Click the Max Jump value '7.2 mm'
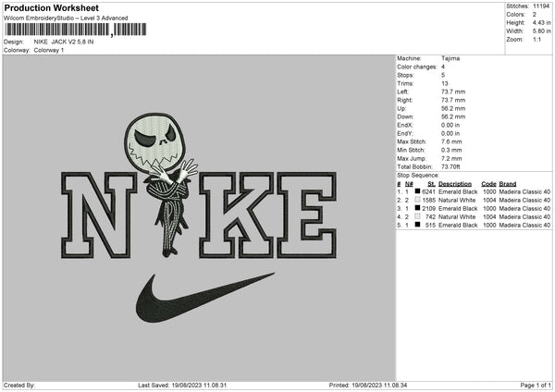Viewport: 555px width, 392px height. coord(451,158)
